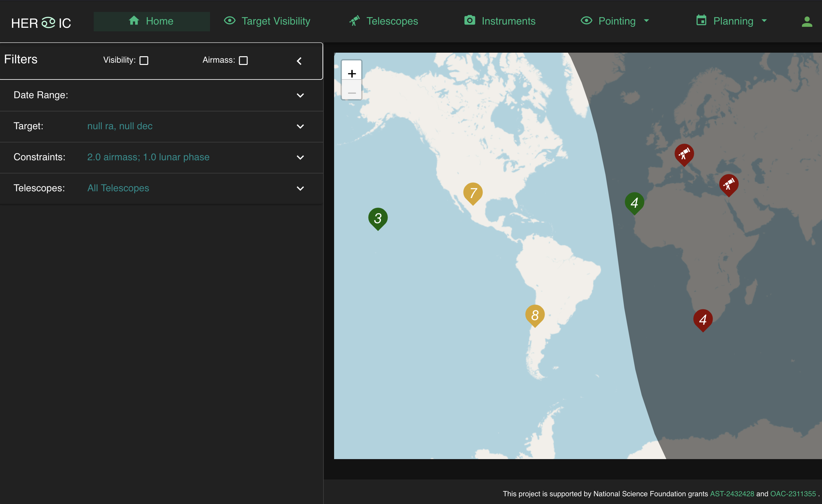Open the OAC-2311355 grant link

(x=793, y=494)
